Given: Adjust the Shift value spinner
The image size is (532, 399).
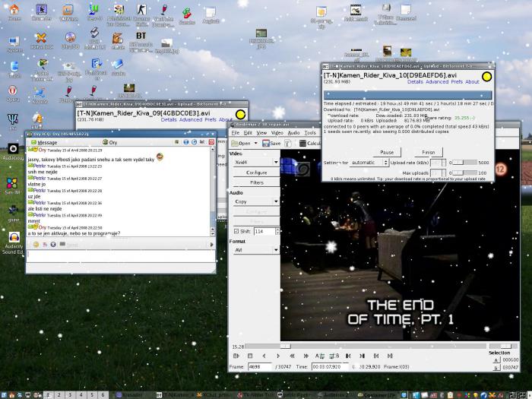Looking at the screenshot, I should point(277,231).
